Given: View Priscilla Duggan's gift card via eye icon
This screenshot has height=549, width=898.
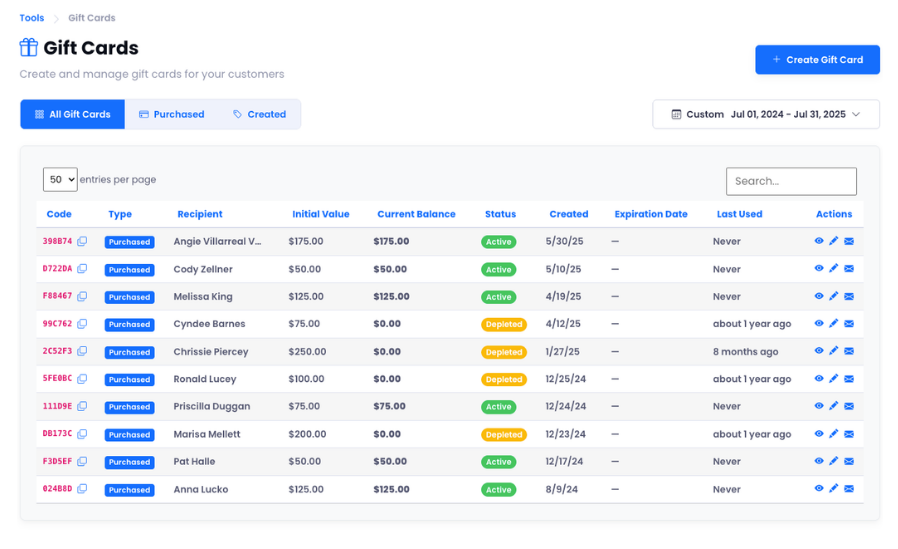Looking at the screenshot, I should [x=819, y=406].
